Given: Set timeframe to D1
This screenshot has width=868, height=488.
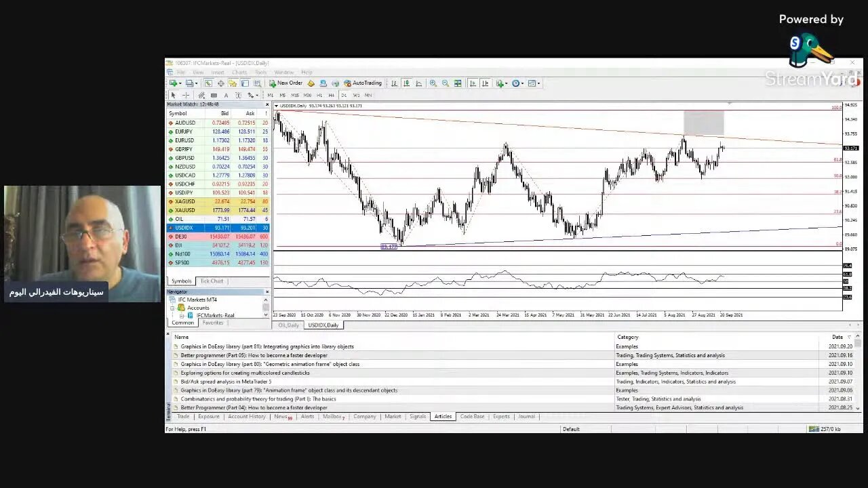Looking at the screenshot, I should click(344, 96).
